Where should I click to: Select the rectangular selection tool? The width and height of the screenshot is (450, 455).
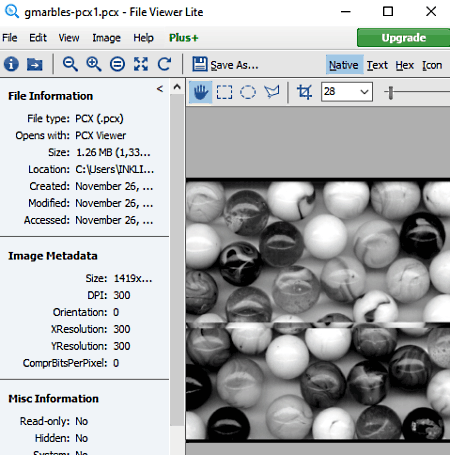pos(224,92)
